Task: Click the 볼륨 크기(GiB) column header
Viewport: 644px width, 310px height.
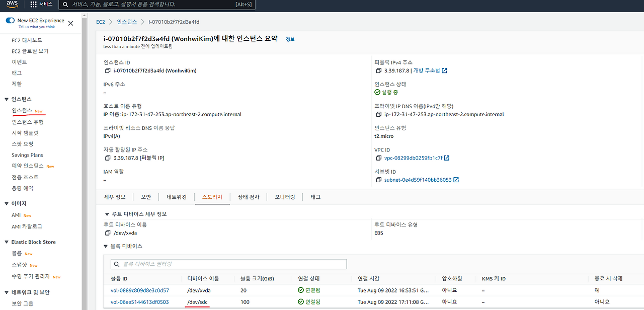Action: pyautogui.click(x=258, y=279)
